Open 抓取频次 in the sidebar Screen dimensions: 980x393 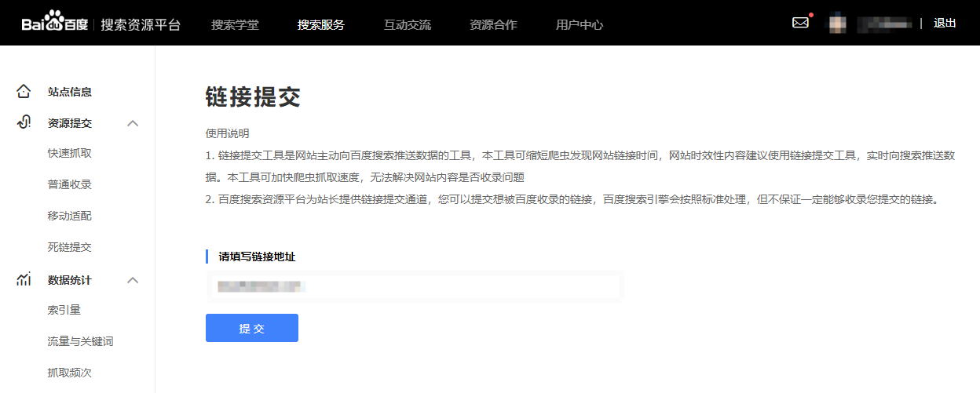tap(70, 373)
